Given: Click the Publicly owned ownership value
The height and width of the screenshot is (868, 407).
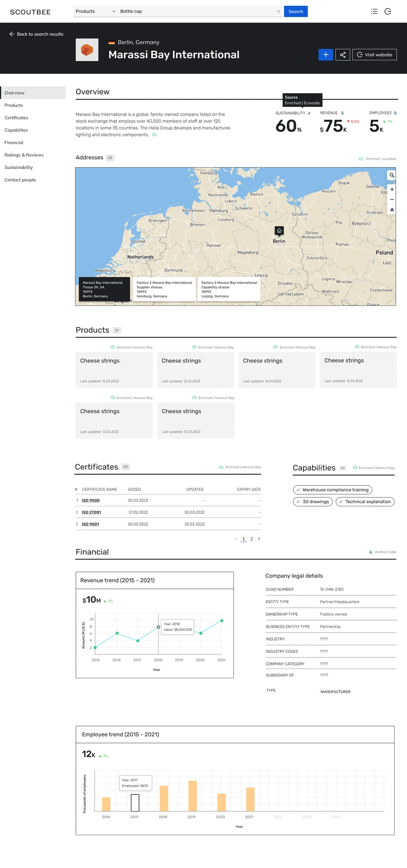Looking at the screenshot, I should click(333, 614).
